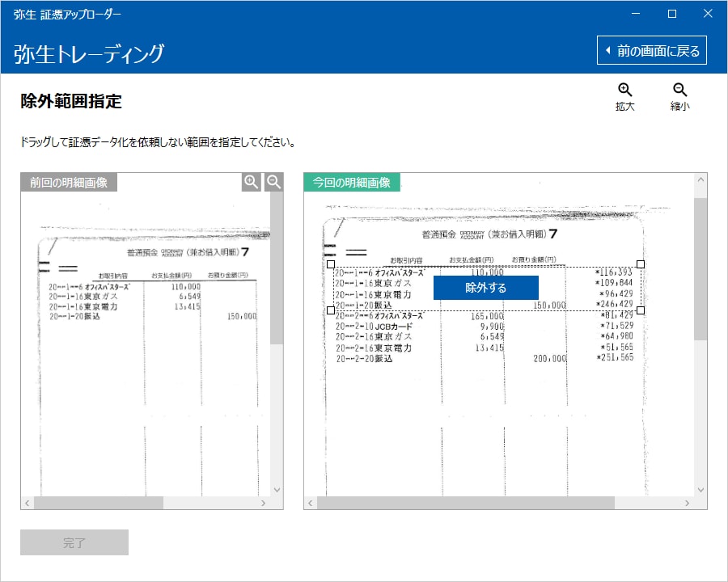Click the top-left selection handle
Screen dimensions: 728x582
coord(330,264)
